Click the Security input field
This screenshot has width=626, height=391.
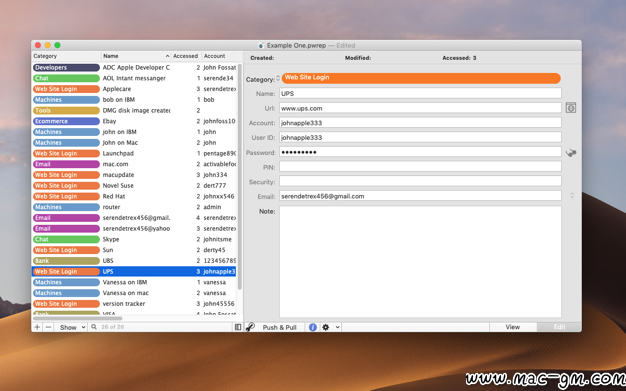coord(420,182)
